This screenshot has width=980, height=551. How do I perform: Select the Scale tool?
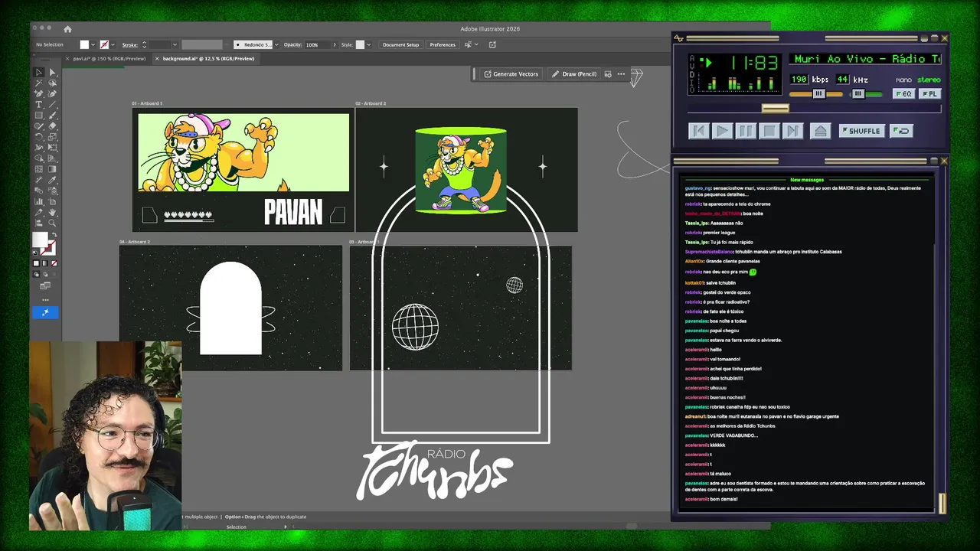point(53,137)
